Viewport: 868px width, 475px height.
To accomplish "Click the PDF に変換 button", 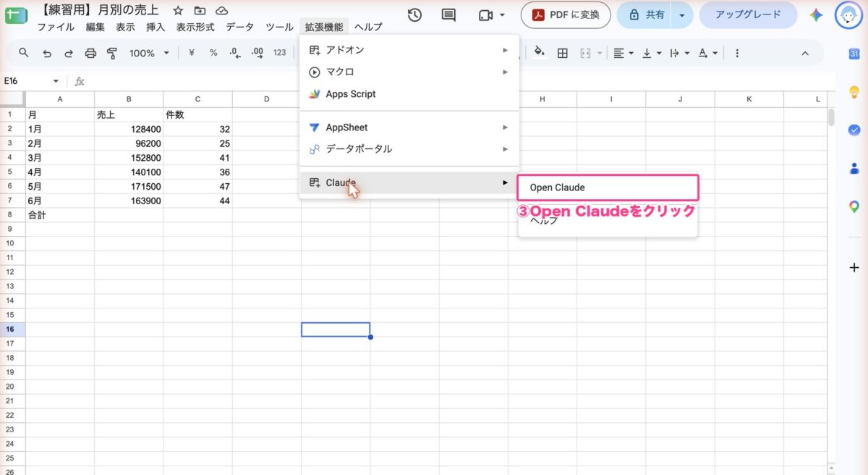I will point(566,14).
